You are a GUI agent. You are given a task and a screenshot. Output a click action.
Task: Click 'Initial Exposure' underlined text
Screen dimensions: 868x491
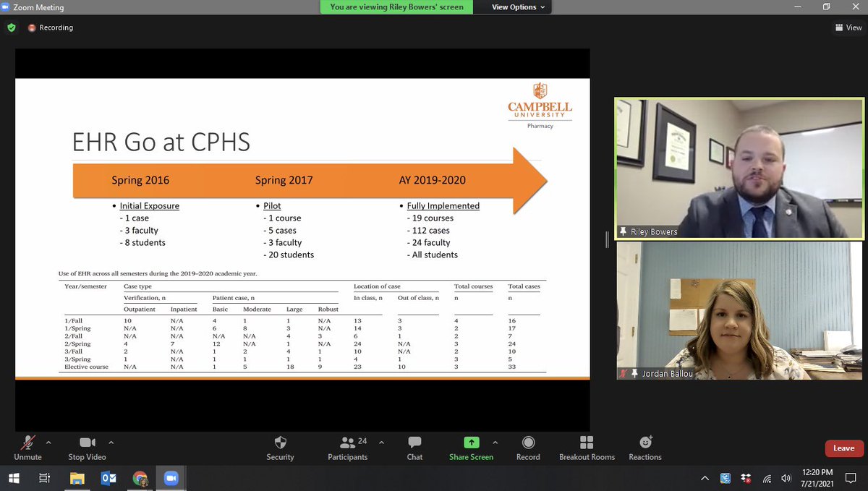149,206
